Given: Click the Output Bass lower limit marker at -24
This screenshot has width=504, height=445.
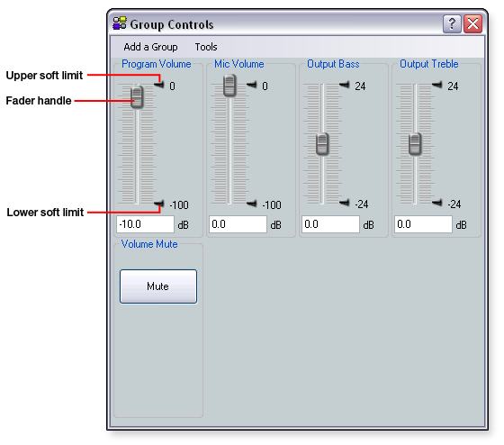Looking at the screenshot, I should pos(344,203).
